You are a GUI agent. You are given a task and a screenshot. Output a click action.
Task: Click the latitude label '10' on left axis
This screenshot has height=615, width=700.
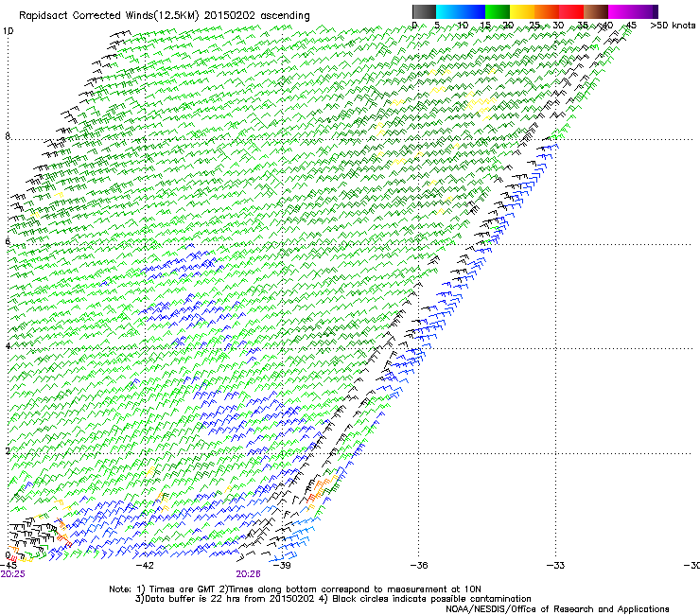coord(8,31)
